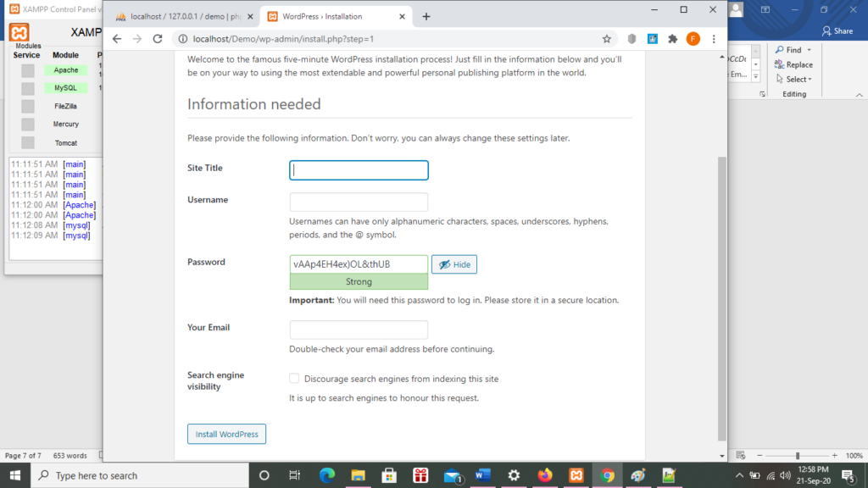The image size is (868, 488).
Task: Open the clock and date in taskbar
Action: coord(814,475)
